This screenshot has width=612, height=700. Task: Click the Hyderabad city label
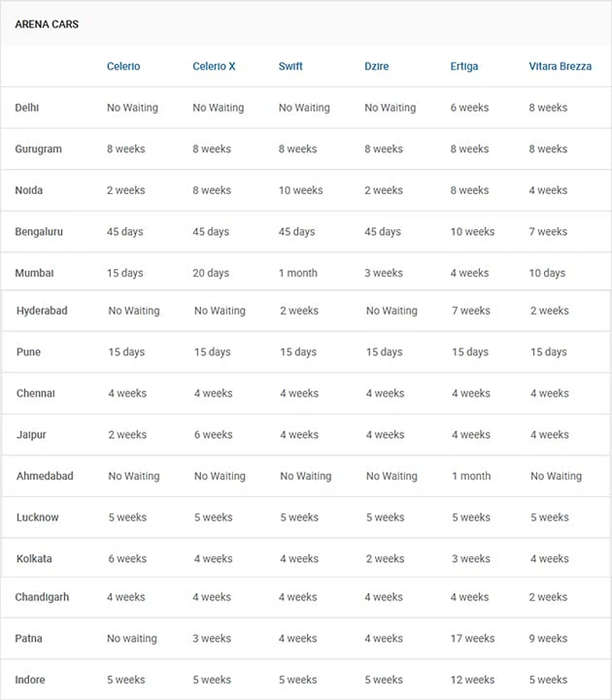tap(42, 311)
